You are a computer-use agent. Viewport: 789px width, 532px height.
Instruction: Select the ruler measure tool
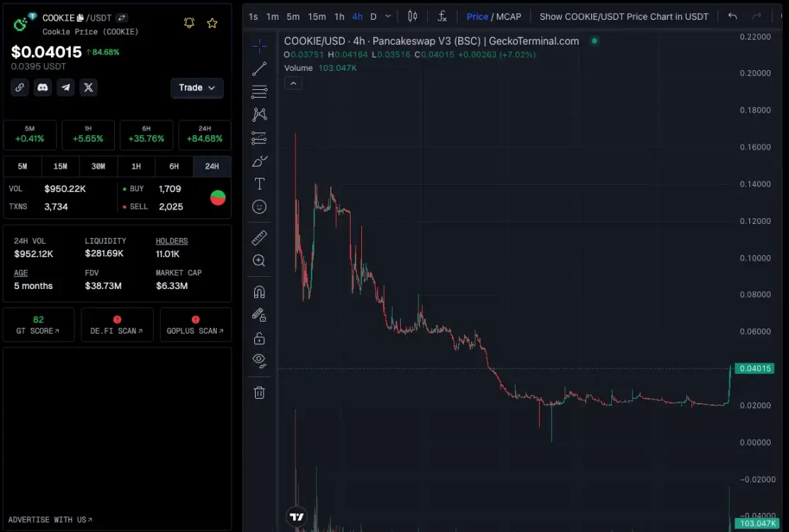pyautogui.click(x=259, y=237)
